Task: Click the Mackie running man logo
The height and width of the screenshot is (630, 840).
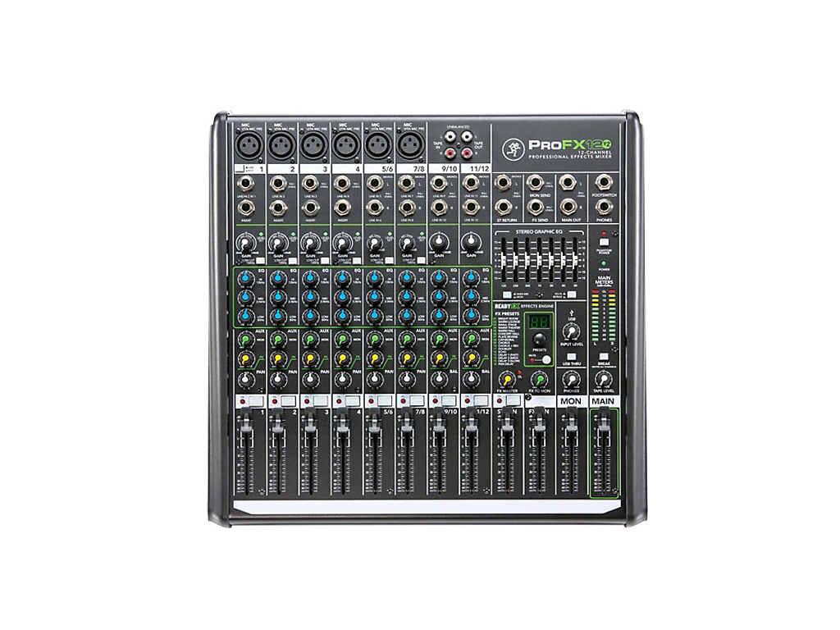Action: click(x=512, y=148)
